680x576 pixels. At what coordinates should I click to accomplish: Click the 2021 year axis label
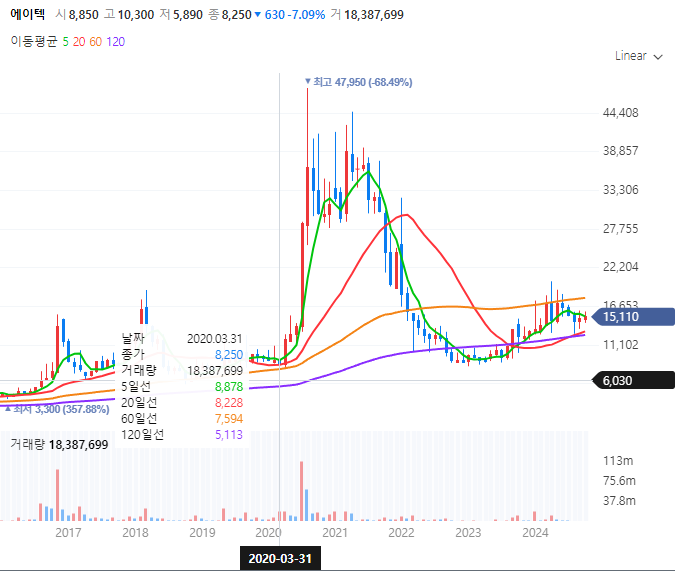click(x=335, y=533)
